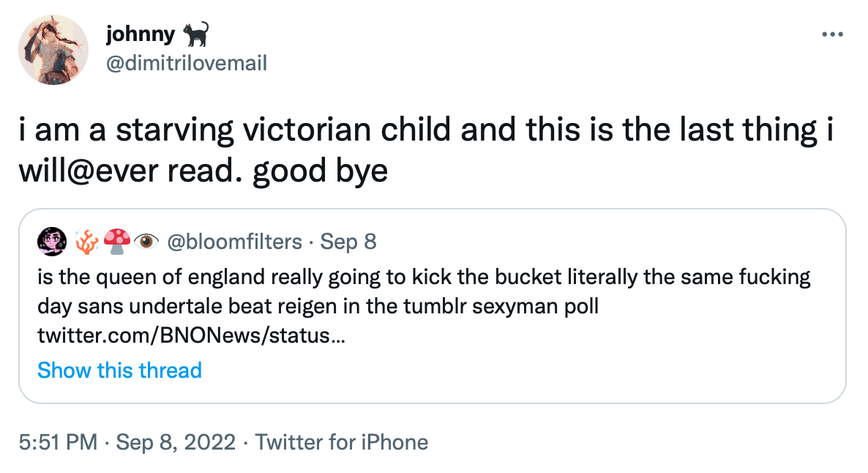Click the coral emoji in quoted name
This screenshot has height=473, width=868.
(x=87, y=242)
